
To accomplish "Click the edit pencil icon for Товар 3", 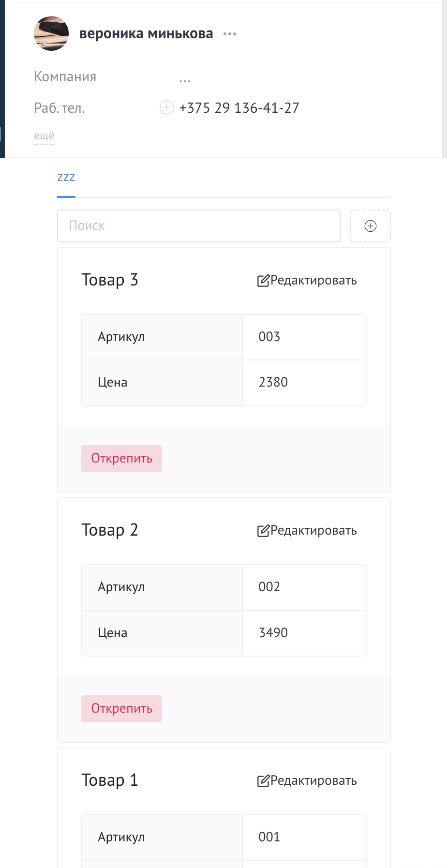I will pyautogui.click(x=263, y=281).
